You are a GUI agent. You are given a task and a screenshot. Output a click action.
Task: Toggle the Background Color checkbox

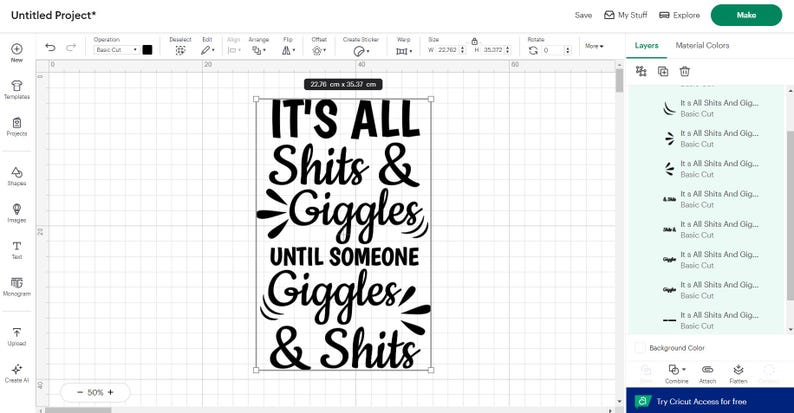[x=640, y=348]
